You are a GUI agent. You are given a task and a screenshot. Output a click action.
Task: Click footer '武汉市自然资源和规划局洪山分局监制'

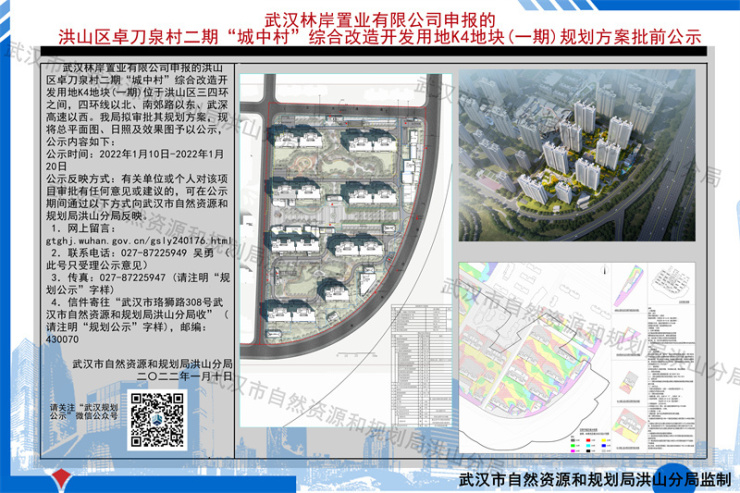tap(595, 480)
